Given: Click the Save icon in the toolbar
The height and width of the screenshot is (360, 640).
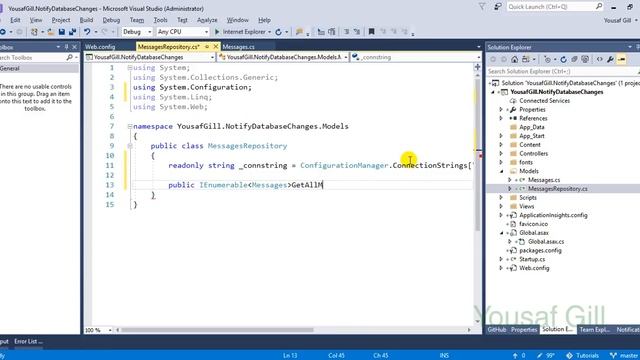Looking at the screenshot, I should coord(62,31).
